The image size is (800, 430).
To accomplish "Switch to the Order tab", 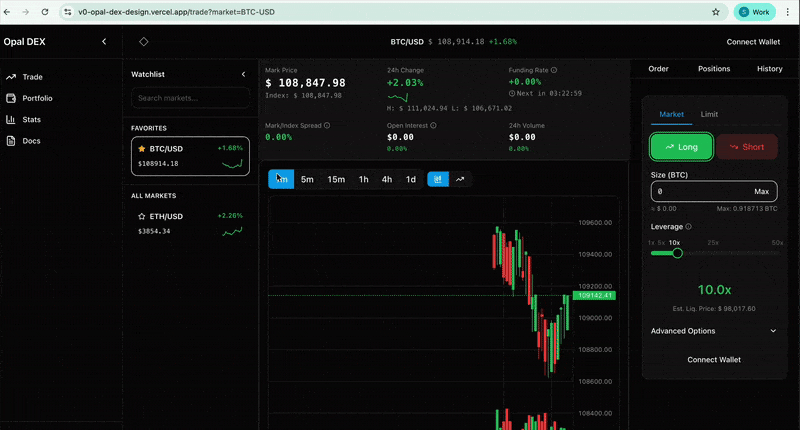I will click(658, 69).
